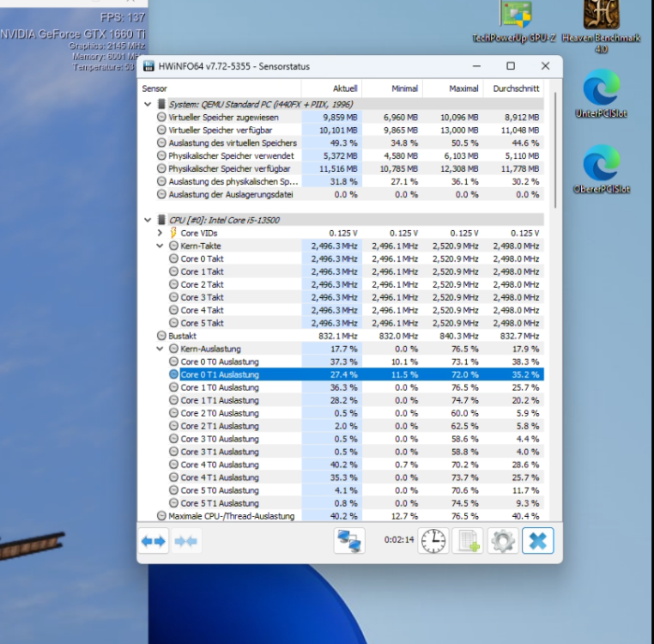Click Kern-Auslastung maximum value 76.5 %
The width and height of the screenshot is (654, 644).
tap(464, 349)
